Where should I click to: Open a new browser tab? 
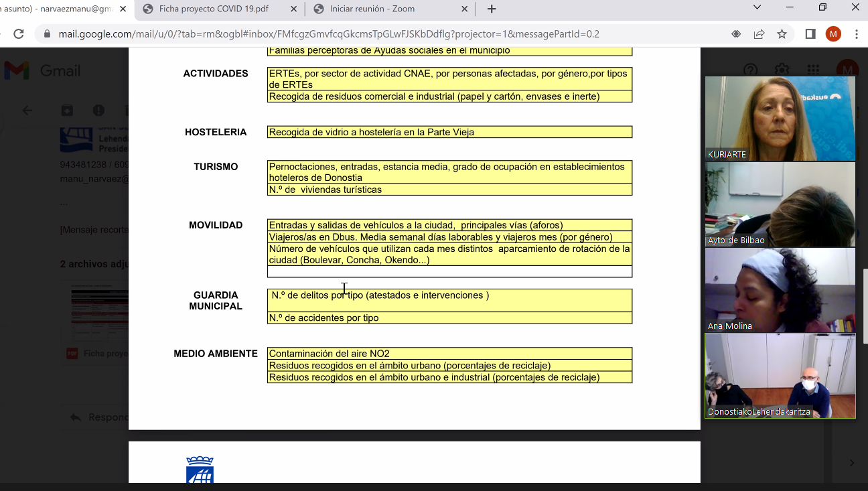492,9
